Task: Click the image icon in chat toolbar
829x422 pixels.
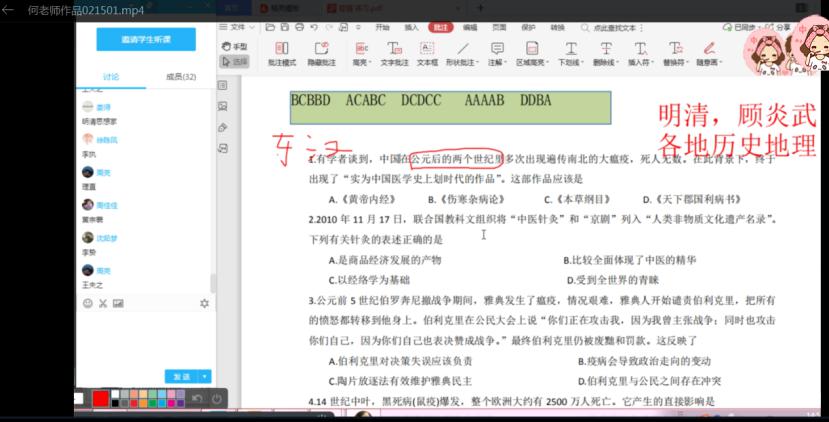Action: 117,303
